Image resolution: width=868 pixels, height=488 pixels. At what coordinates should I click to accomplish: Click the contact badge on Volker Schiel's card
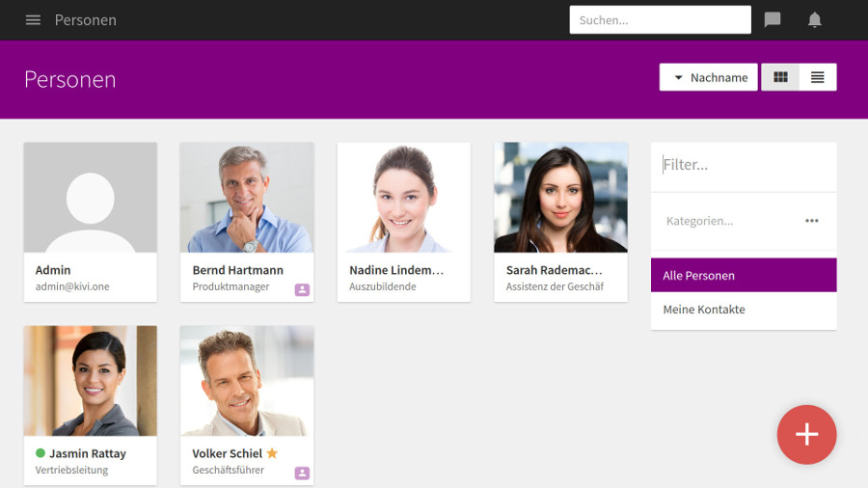(x=302, y=473)
